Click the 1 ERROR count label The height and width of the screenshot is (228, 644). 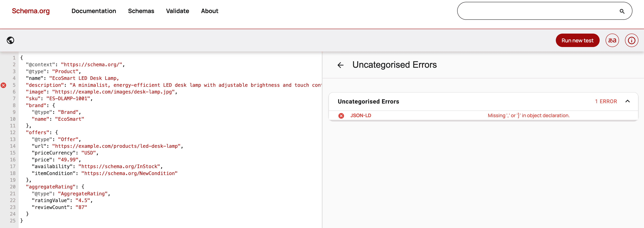606,101
